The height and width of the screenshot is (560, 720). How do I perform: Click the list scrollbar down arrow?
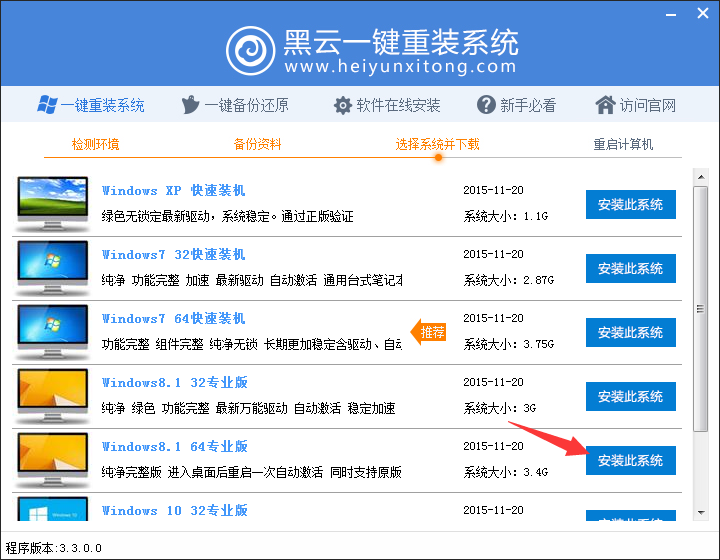(x=701, y=512)
